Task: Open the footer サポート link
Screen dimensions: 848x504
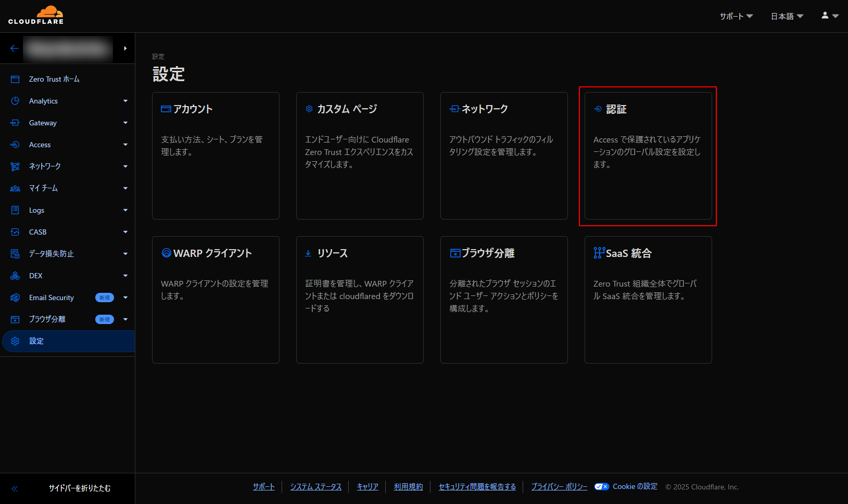Action: [x=264, y=487]
